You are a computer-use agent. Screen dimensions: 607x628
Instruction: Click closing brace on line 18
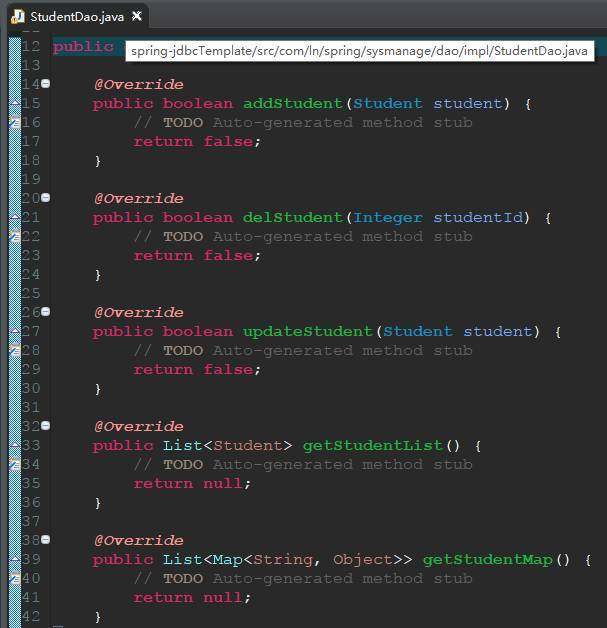tap(98, 161)
